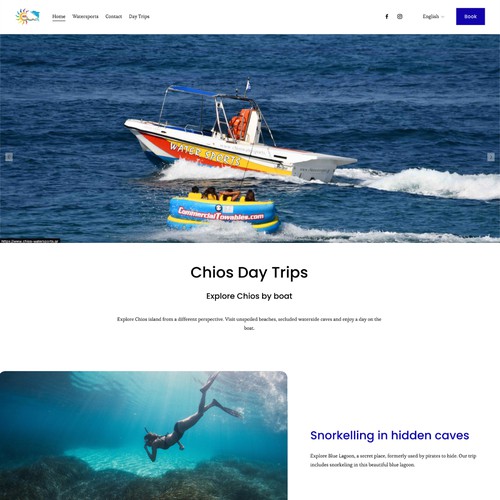
Task: Open the Instagram icon link
Action: click(x=400, y=16)
